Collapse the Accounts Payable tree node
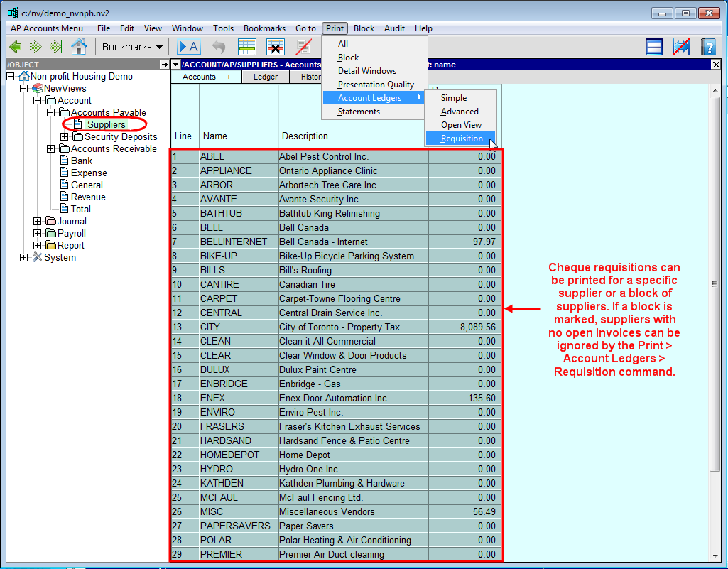This screenshot has width=728, height=569. pos(50,112)
